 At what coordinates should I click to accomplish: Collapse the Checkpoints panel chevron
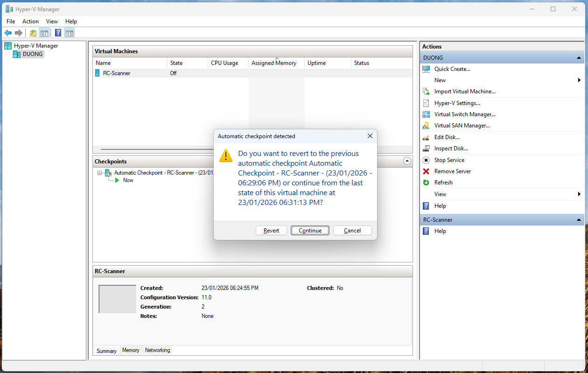pos(407,161)
